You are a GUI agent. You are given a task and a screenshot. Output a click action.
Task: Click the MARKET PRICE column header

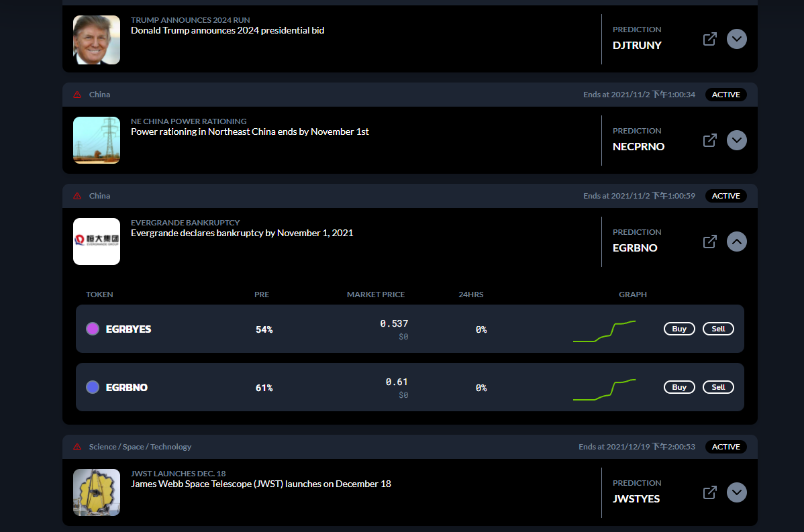376,295
